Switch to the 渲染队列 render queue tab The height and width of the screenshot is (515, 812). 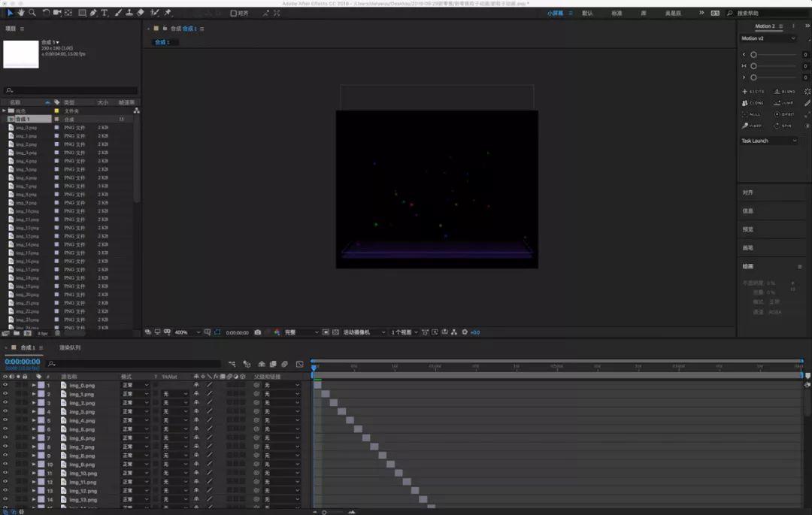[x=70, y=347]
